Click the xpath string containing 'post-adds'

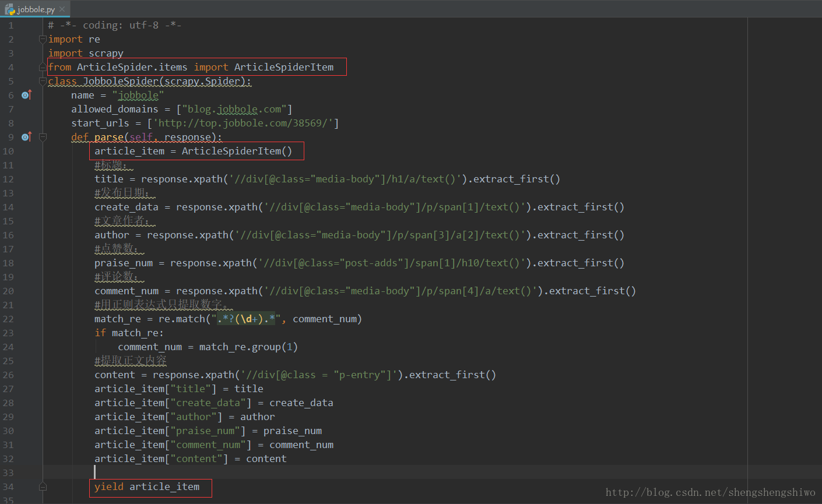coord(392,263)
